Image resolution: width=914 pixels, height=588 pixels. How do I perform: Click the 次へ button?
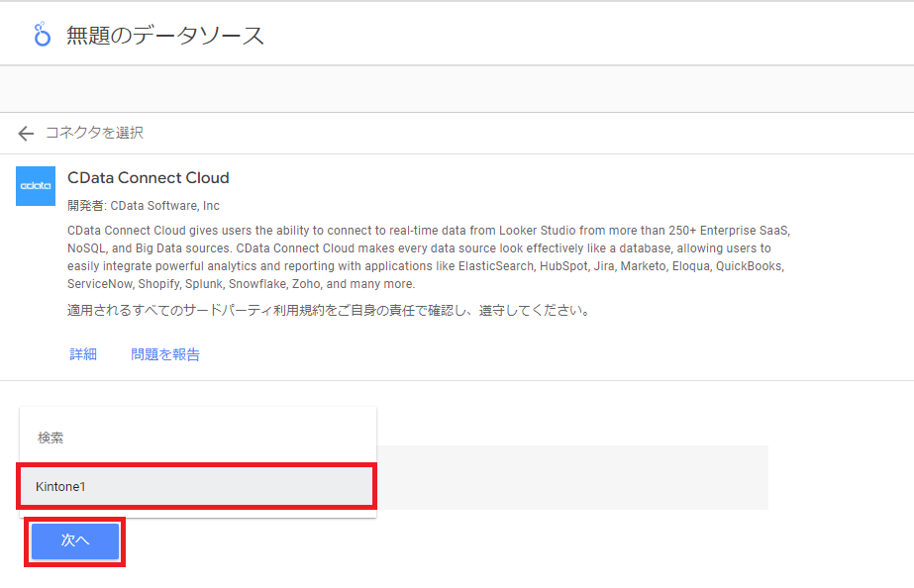coord(75,540)
